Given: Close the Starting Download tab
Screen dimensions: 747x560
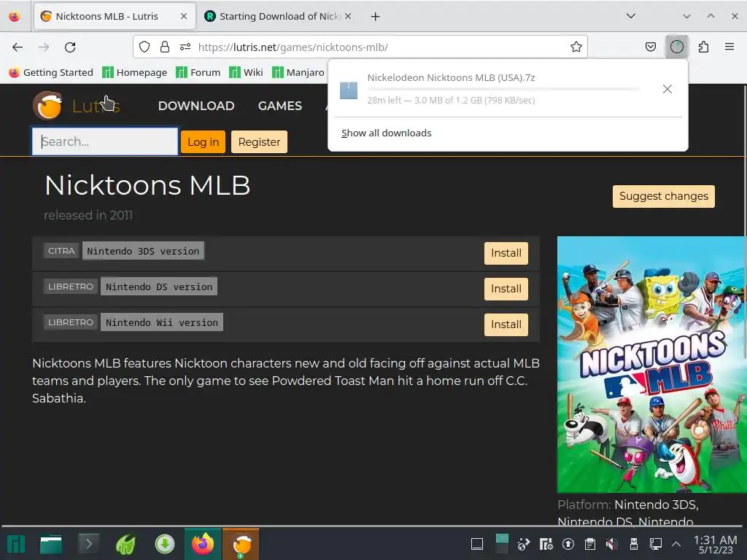Looking at the screenshot, I should pyautogui.click(x=348, y=16).
